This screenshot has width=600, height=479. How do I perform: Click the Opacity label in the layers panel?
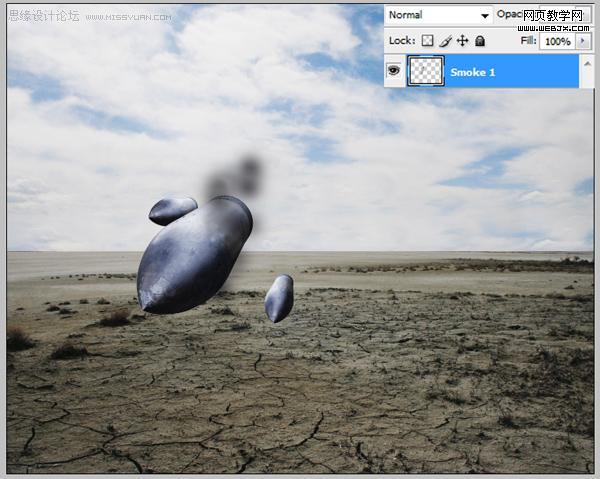point(509,15)
